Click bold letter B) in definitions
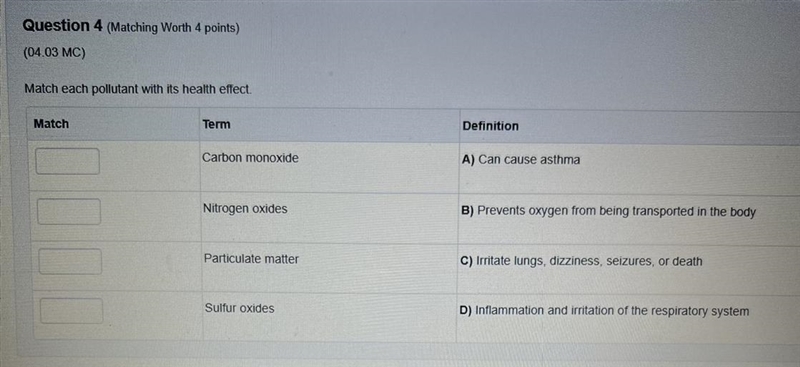The width and height of the screenshot is (800, 367). 468,211
